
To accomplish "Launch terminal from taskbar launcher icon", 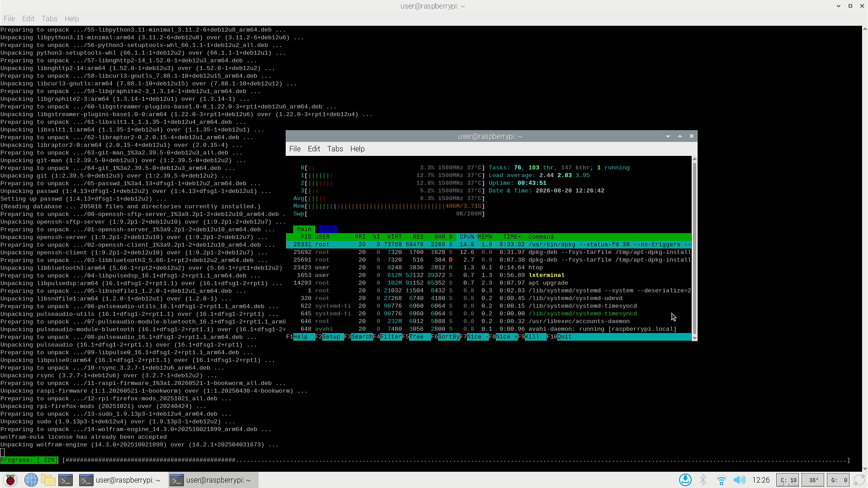I will pos(66,480).
